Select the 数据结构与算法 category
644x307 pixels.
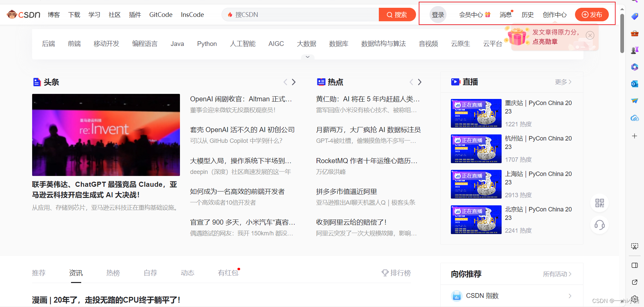384,44
